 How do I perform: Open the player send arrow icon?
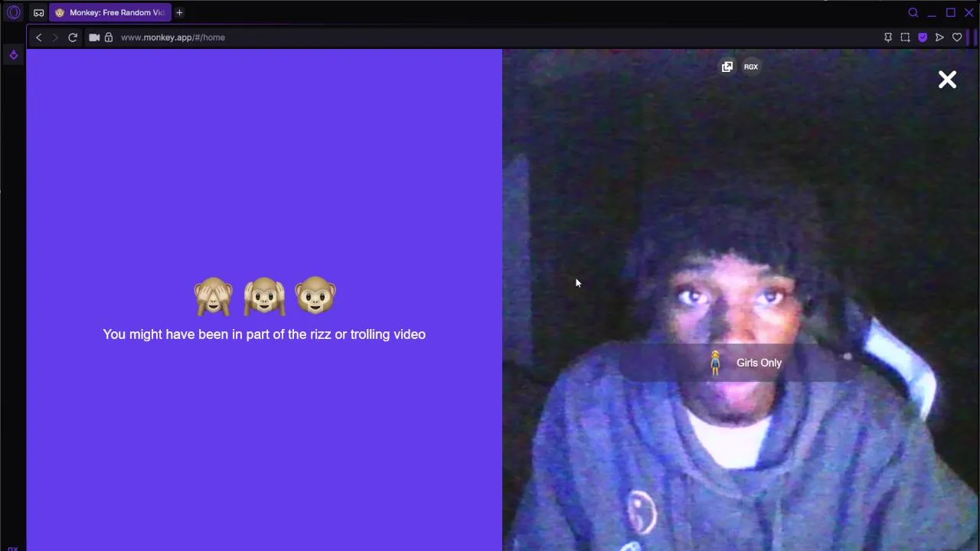tap(939, 37)
